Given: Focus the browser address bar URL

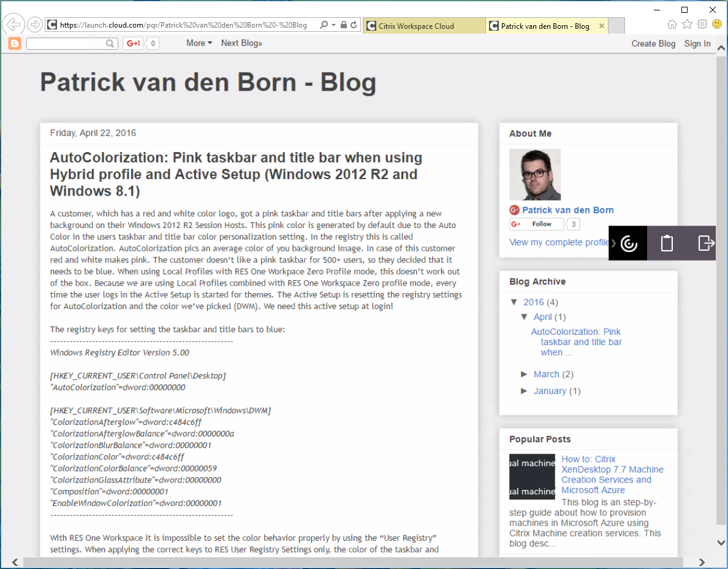Looking at the screenshot, I should point(183,25).
